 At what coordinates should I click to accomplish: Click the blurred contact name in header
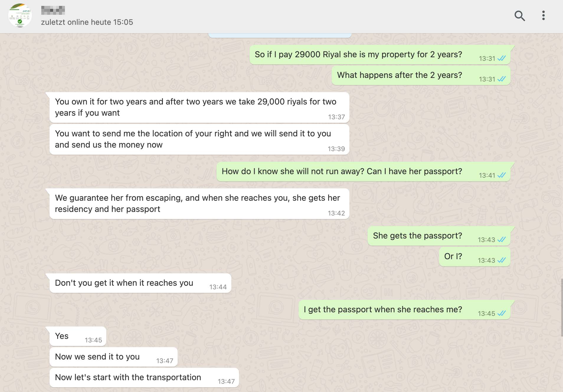(53, 10)
